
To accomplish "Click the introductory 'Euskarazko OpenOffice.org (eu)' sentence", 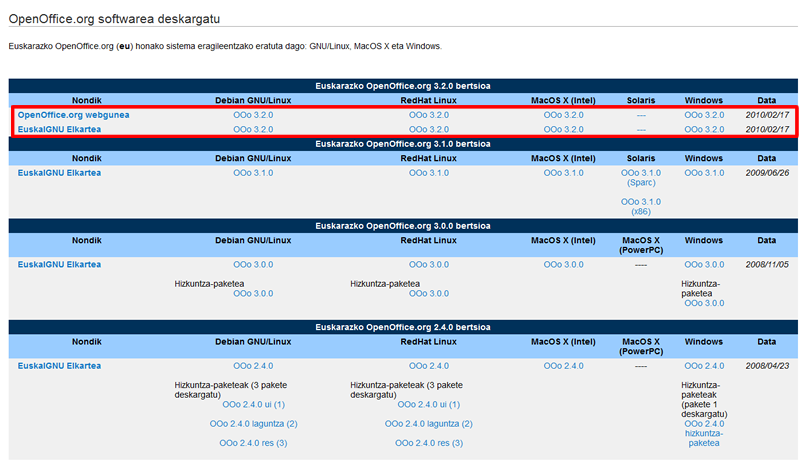I will click(x=225, y=46).
